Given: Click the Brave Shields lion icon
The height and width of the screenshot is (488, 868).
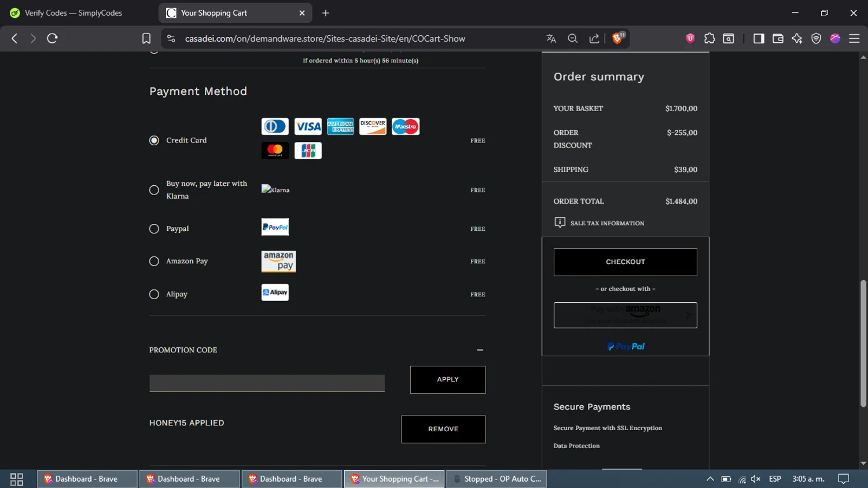Looking at the screenshot, I should (617, 38).
